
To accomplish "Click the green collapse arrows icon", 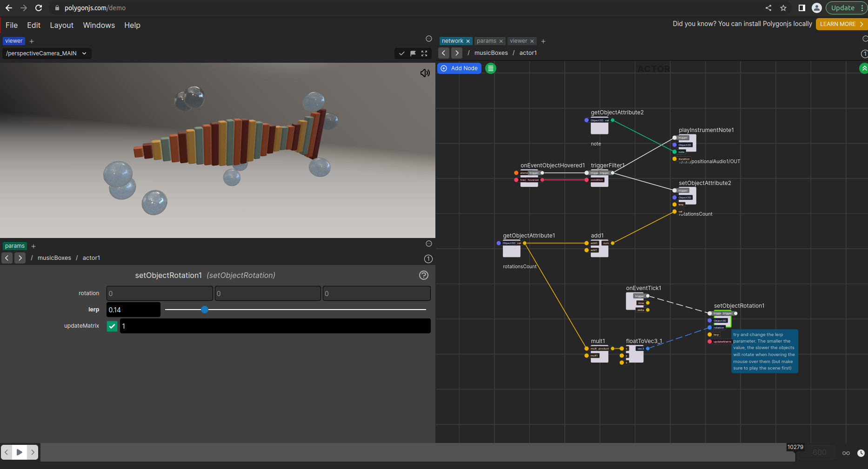I will pos(864,68).
